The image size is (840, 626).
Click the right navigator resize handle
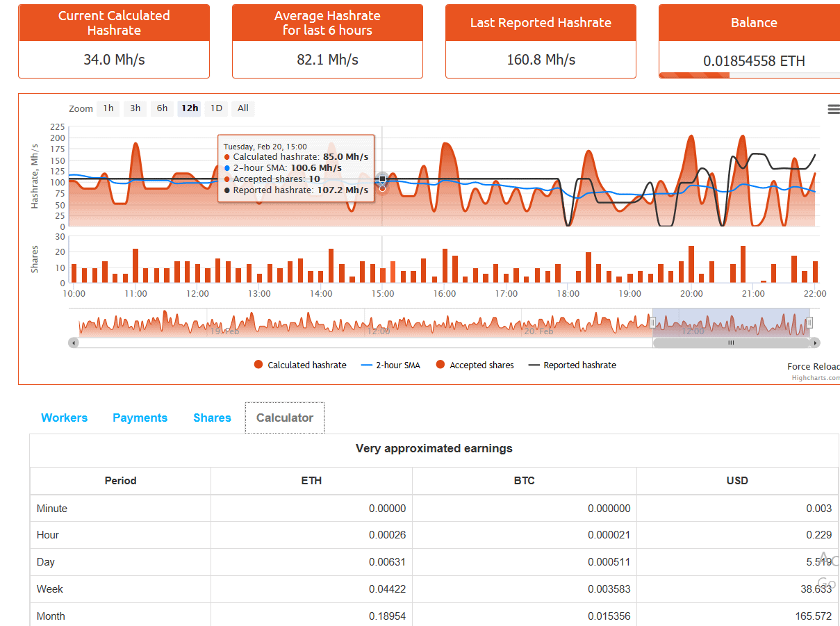pyautogui.click(x=810, y=322)
